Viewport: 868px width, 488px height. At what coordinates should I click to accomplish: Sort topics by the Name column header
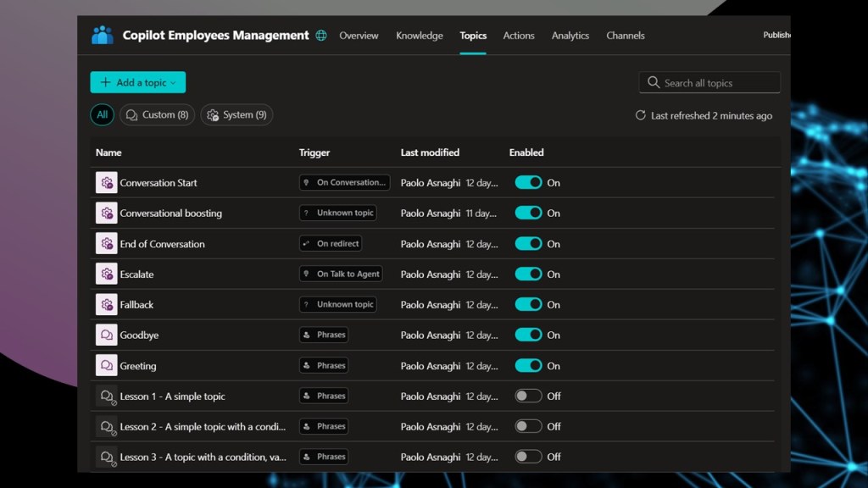108,152
